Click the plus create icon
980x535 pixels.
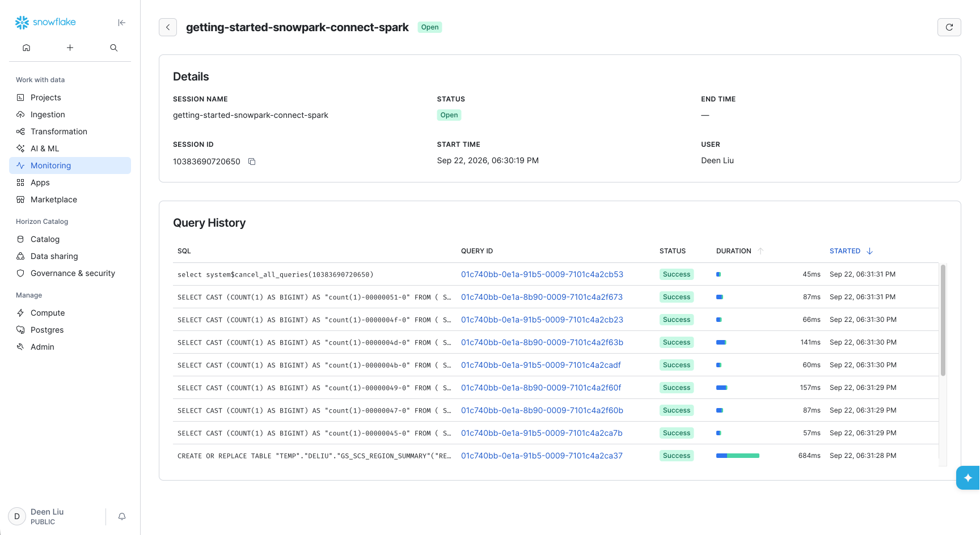[x=70, y=48]
